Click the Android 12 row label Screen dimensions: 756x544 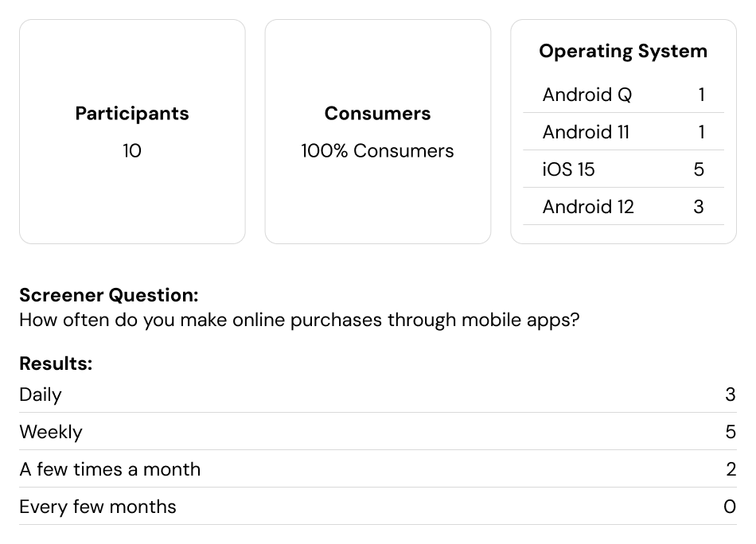pos(588,207)
